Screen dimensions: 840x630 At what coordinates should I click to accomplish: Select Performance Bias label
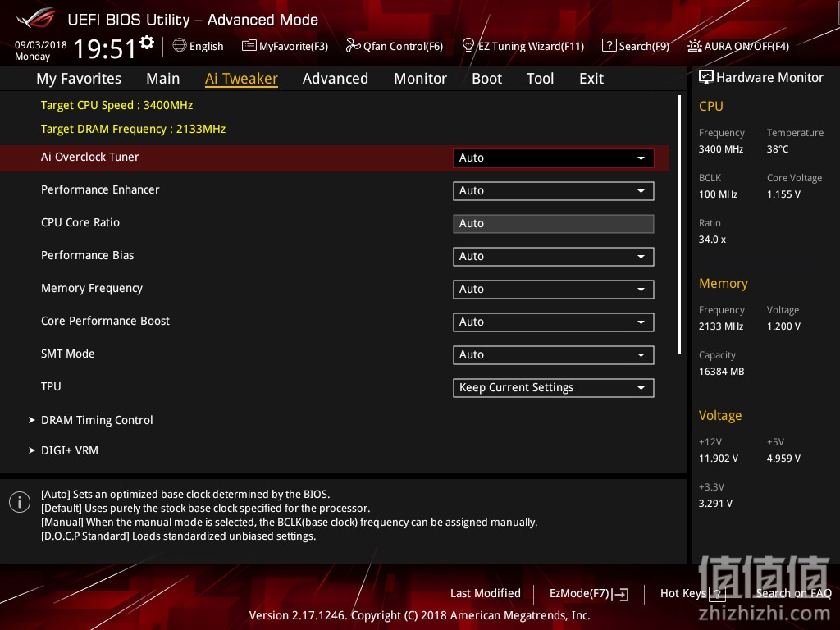click(x=87, y=255)
